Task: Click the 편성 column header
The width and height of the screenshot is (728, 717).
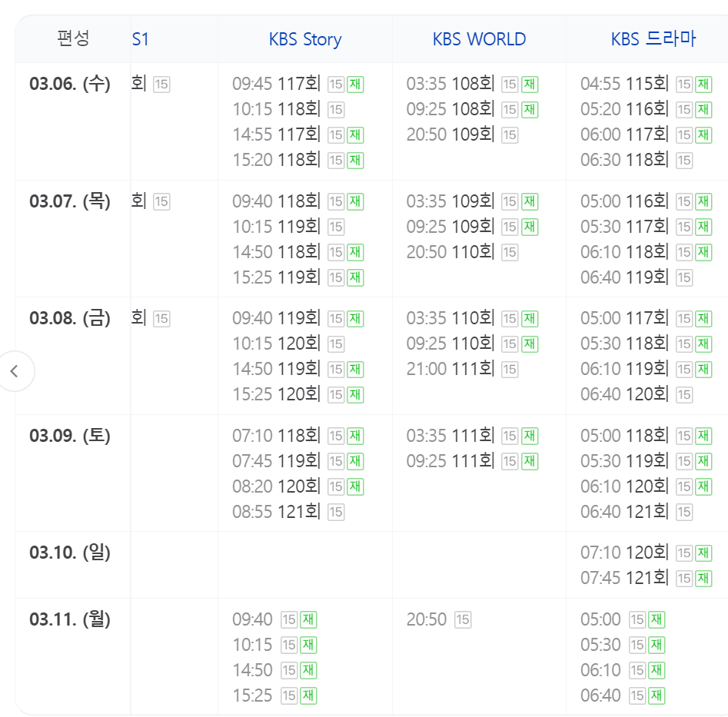Action: pyautogui.click(x=73, y=38)
